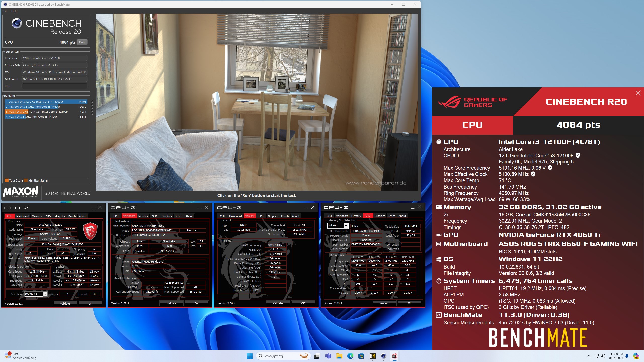This screenshot has width=644, height=362.
Task: Click the System Timers stopwatch icon
Action: (439, 281)
